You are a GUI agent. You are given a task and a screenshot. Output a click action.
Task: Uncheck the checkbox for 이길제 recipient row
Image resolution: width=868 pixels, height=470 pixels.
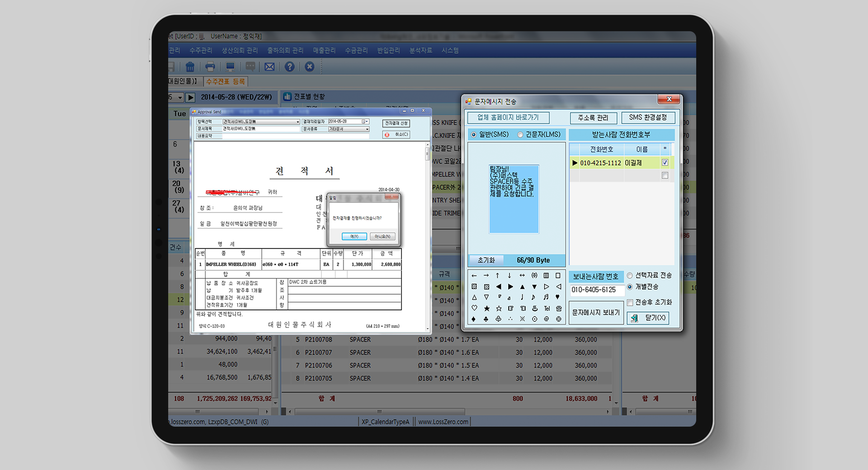click(665, 163)
